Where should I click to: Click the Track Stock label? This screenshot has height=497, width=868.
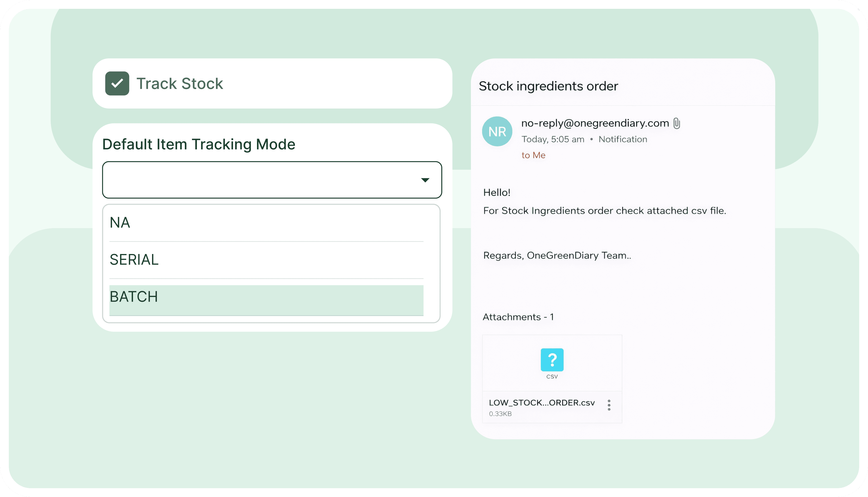[180, 84]
